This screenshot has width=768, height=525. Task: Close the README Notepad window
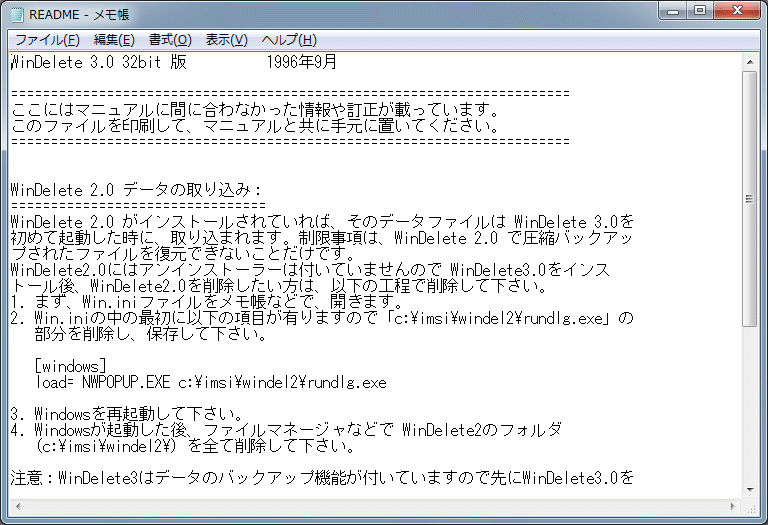(x=737, y=10)
